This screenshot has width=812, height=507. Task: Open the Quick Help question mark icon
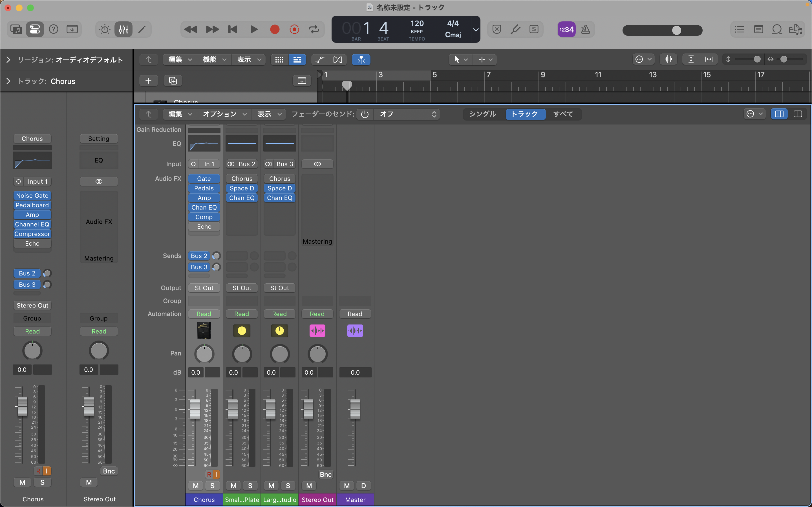tap(54, 30)
